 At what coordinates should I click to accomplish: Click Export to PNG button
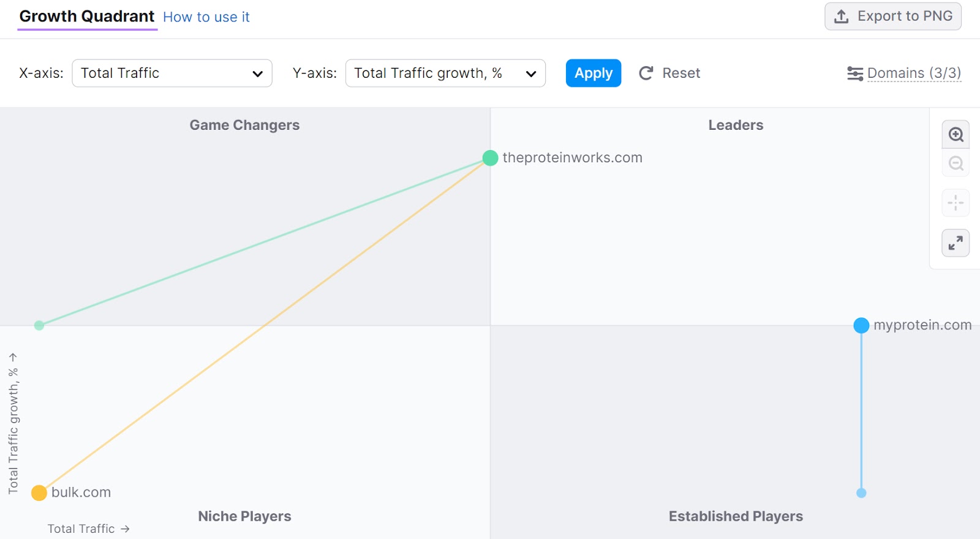(x=893, y=17)
